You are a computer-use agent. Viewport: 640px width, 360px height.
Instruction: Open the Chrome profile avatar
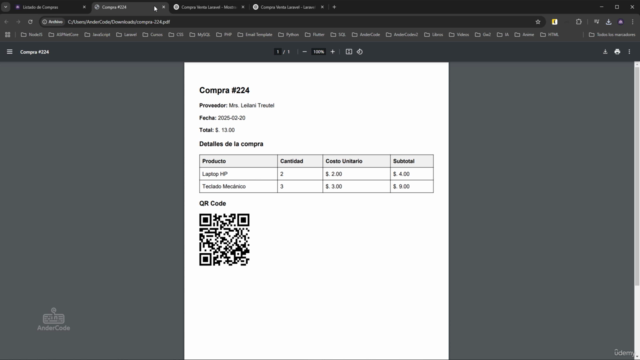tap(621, 22)
